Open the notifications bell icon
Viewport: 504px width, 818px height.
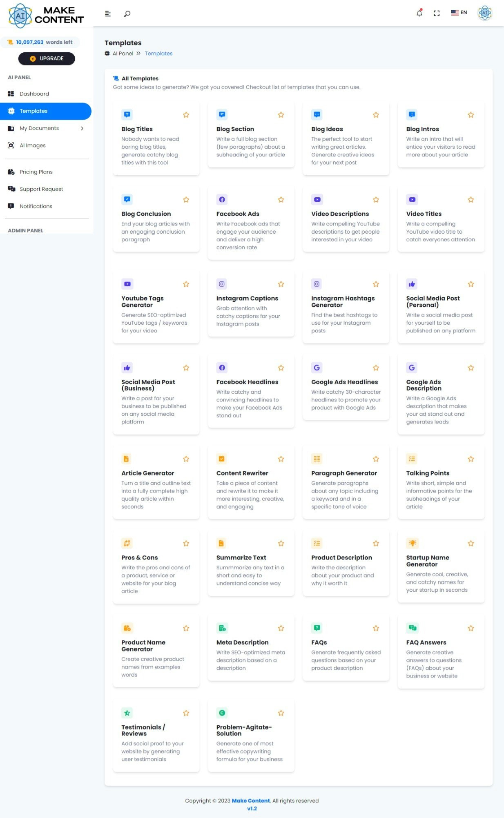coord(419,13)
